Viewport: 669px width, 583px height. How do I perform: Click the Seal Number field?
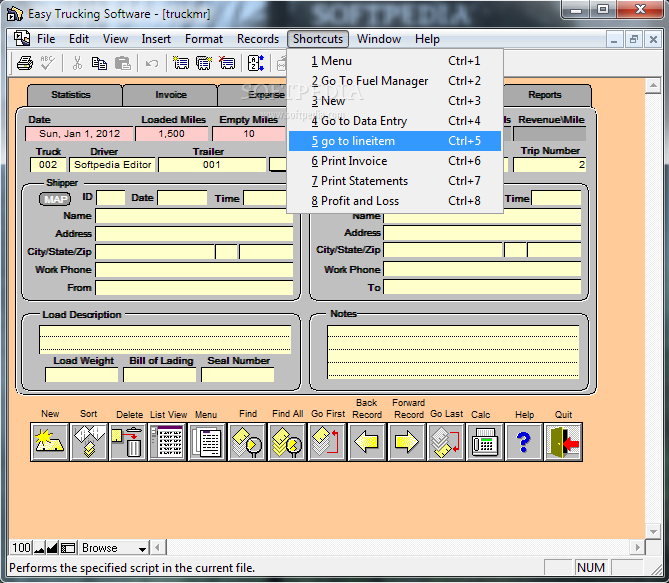tap(238, 374)
